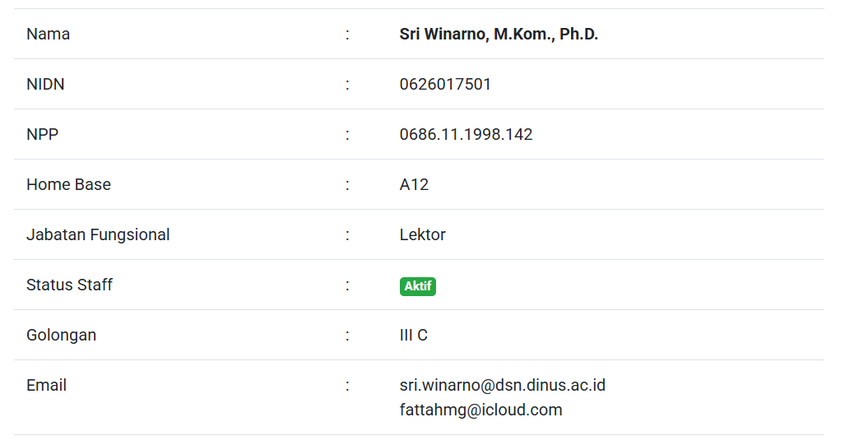This screenshot has height=445, width=868.
Task: Select the Nama field label
Action: click(48, 35)
